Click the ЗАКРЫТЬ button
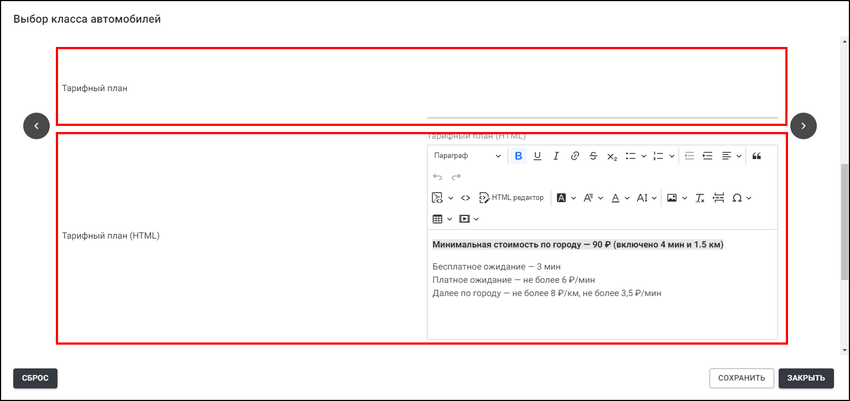Image resolution: width=850 pixels, height=401 pixels. [806, 378]
